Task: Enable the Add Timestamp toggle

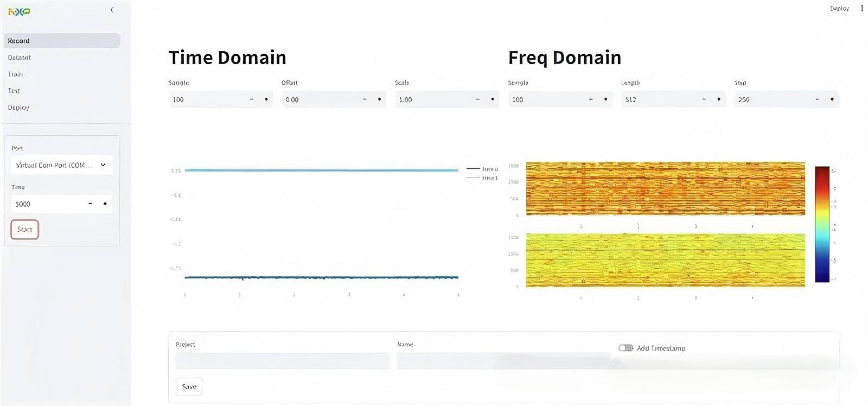Action: [x=626, y=348]
